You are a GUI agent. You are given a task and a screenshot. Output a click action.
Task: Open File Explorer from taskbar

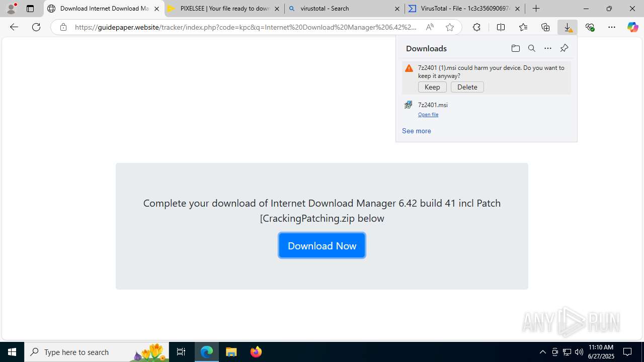point(231,352)
